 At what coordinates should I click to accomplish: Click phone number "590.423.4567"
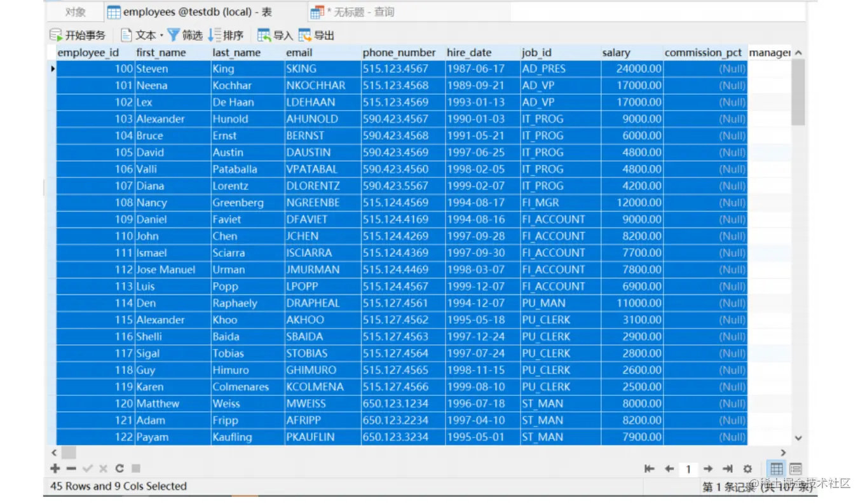(403, 119)
